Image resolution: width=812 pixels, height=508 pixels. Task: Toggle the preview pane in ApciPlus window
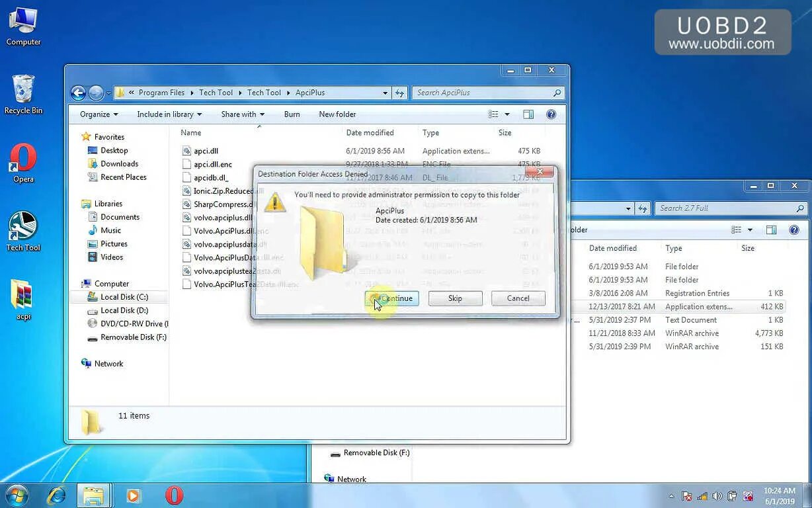click(528, 114)
